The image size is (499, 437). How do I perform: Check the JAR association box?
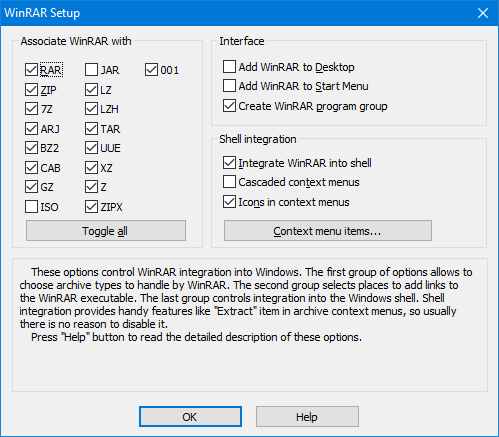tap(91, 70)
